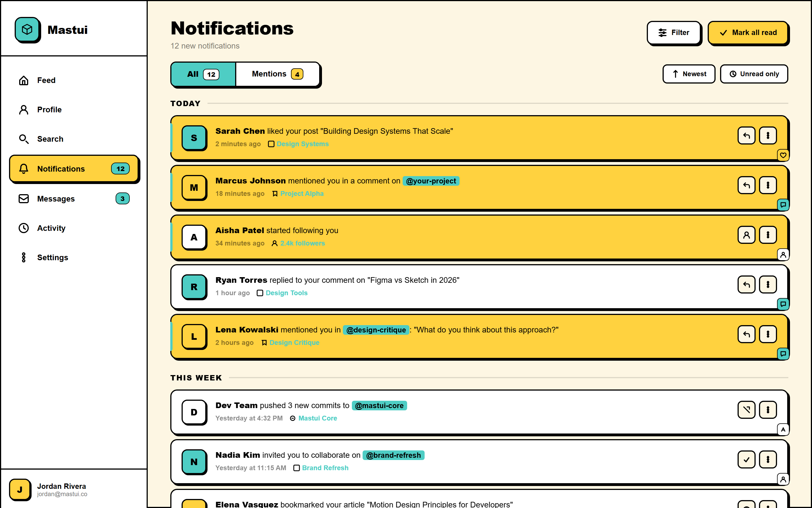Click the Sarah Chen name
812x508 pixels.
[x=240, y=131]
